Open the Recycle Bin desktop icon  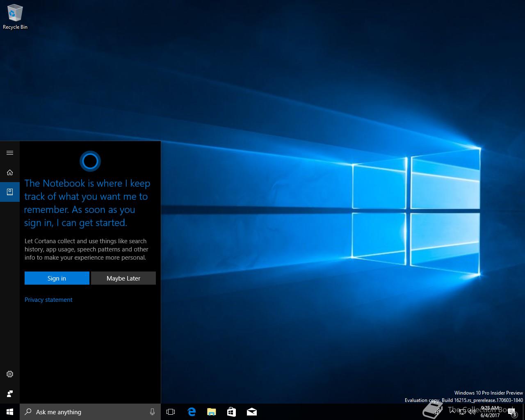15,17
